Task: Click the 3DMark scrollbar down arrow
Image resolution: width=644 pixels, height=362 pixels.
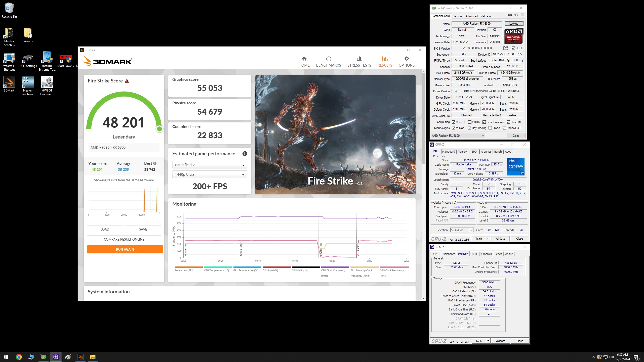Action: [x=424, y=298]
